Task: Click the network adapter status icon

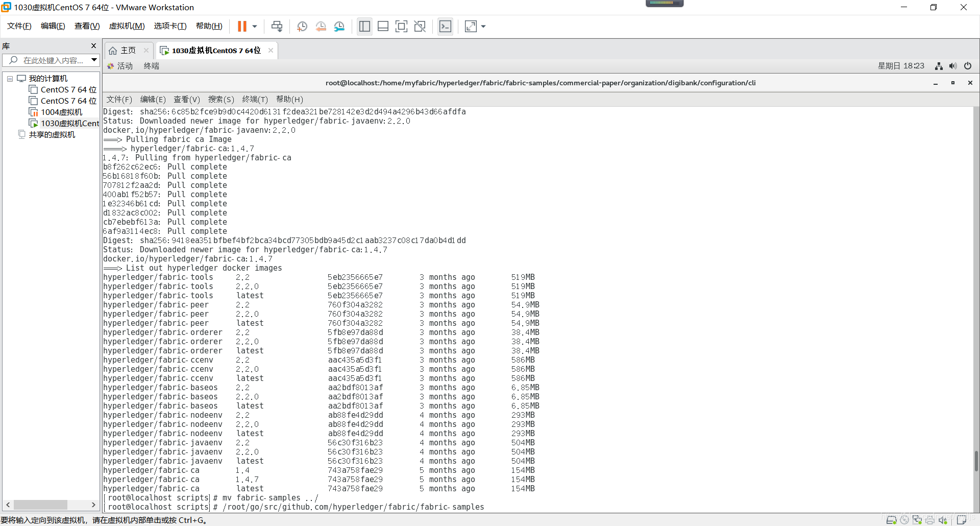Action: [917, 520]
